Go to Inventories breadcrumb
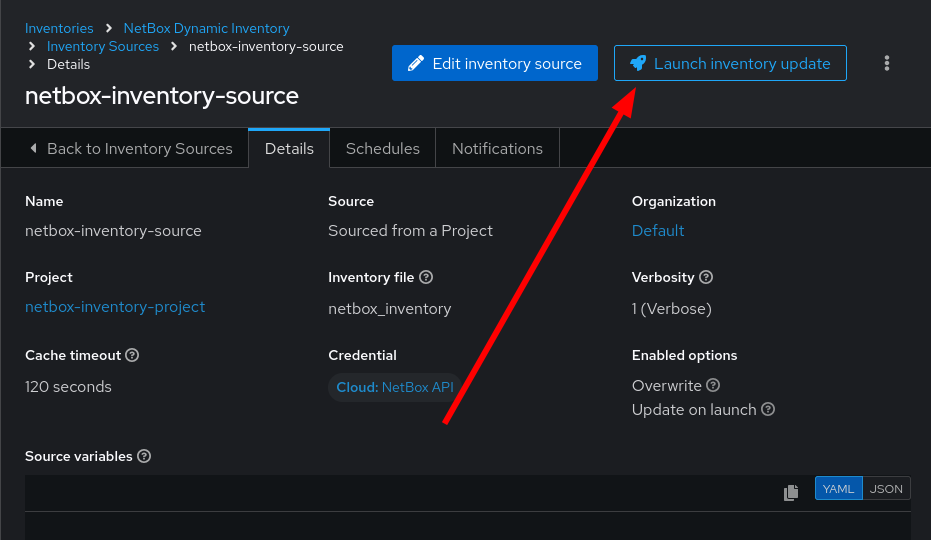Screen dimensions: 931x540 59,28
